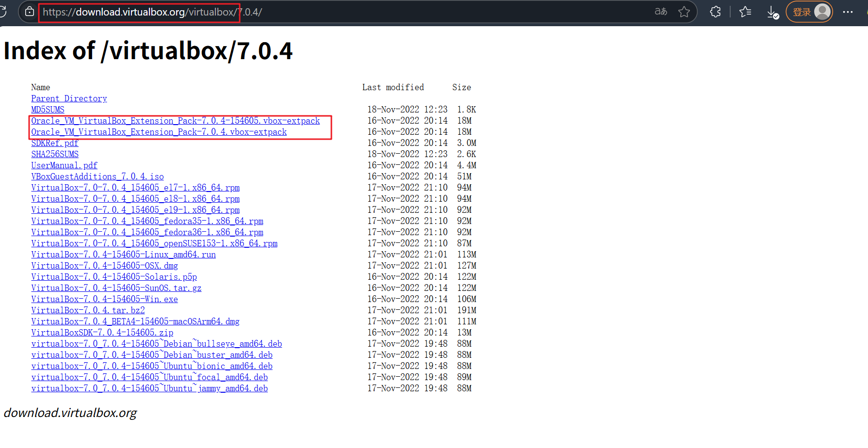Screen dimensions: 868x448
Task: Download VirtualBoxSDK-7.0.4-154605.zip
Action: pyautogui.click(x=102, y=333)
